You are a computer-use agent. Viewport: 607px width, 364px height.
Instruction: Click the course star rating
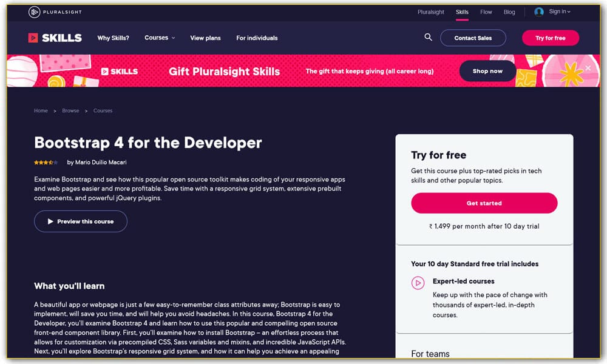click(46, 163)
